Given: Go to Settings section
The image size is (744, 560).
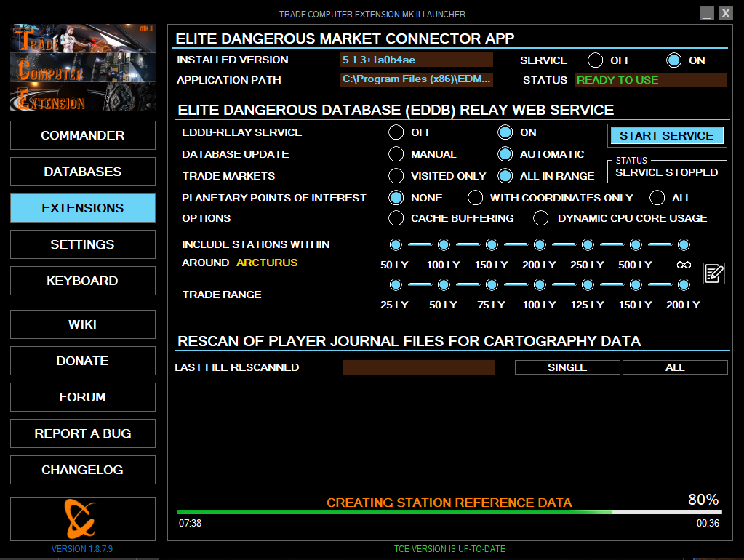Looking at the screenshot, I should [83, 244].
